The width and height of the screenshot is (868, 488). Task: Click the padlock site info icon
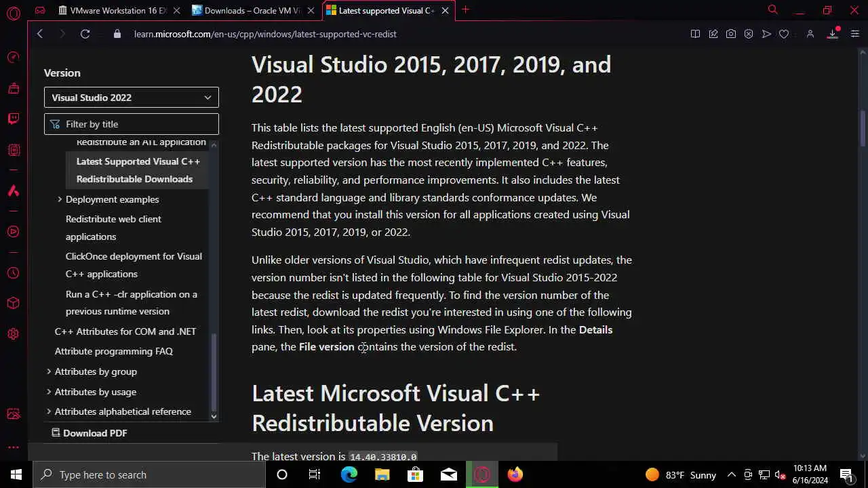[x=117, y=34]
